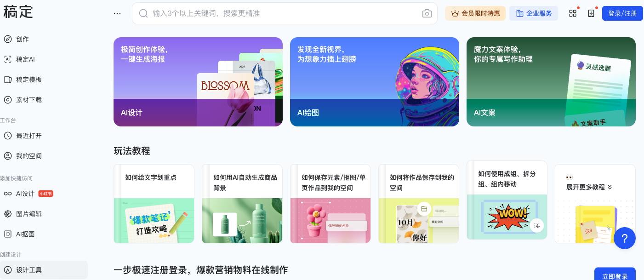This screenshot has height=280, width=644.
Task: Open 如何给文字划重点 tutorial card
Action: coord(154,204)
